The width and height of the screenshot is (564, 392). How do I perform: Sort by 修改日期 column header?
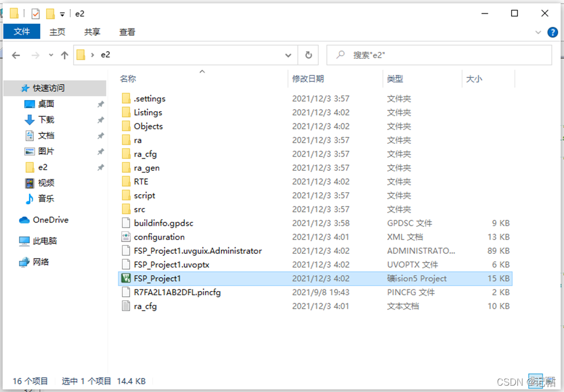[308, 79]
